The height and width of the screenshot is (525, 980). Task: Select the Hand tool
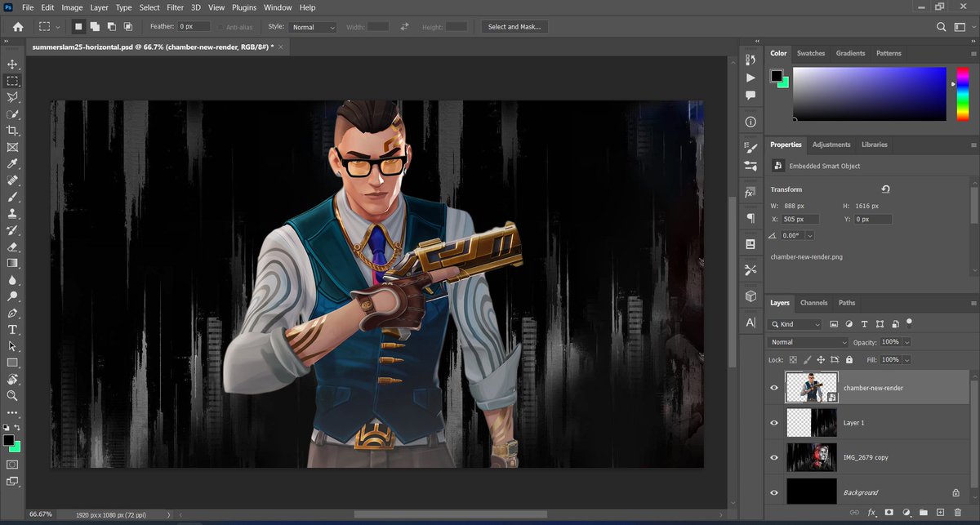click(x=12, y=379)
